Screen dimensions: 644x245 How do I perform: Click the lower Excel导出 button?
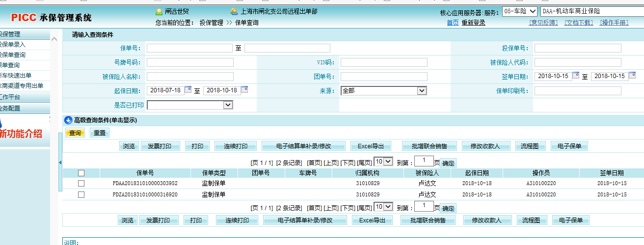(x=372, y=220)
